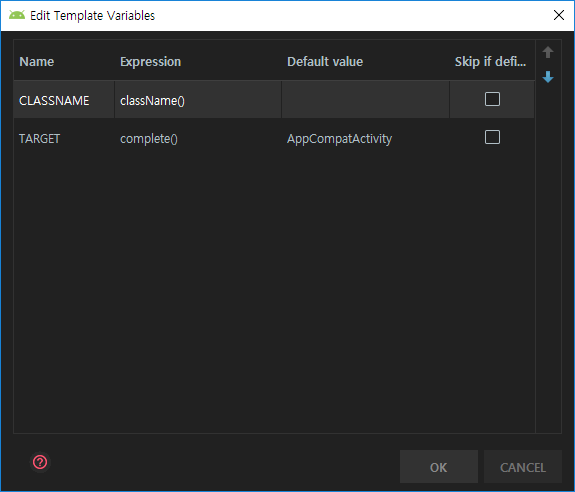This screenshot has width=575, height=492.
Task: Click the Android logo in the title bar
Action: [x=17, y=15]
